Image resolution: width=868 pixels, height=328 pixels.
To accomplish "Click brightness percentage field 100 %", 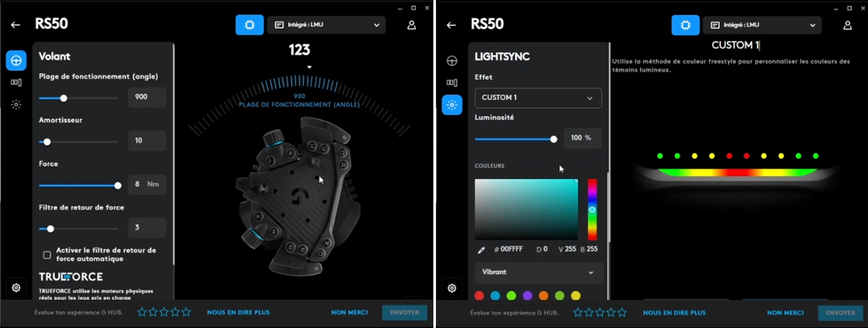I will (x=583, y=138).
